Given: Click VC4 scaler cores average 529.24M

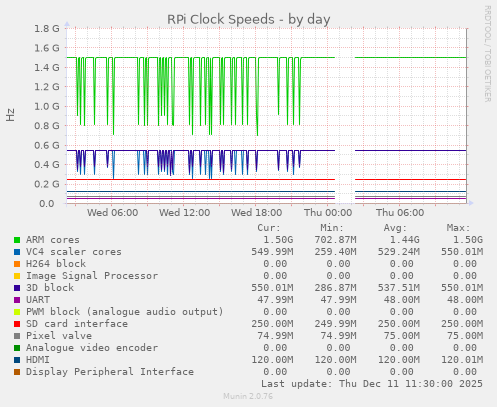Looking at the screenshot, I should (399, 252).
